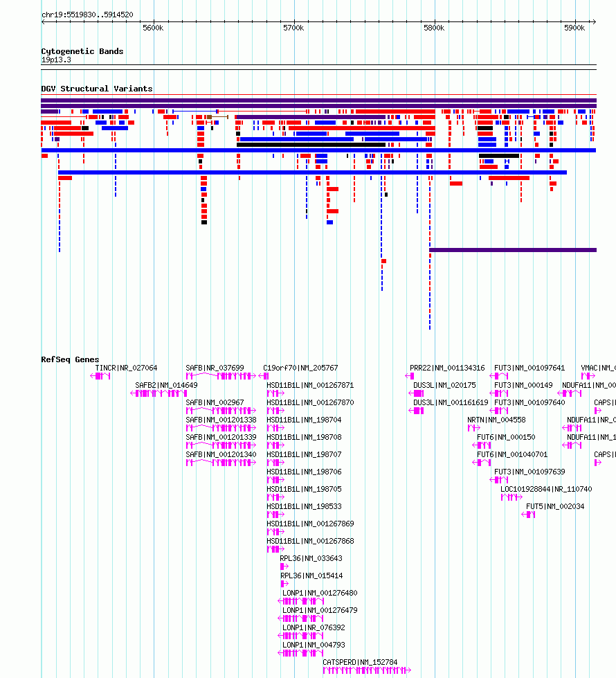Open the FUT5|NM_002034 gene label
The image size is (616, 678).
(556, 506)
